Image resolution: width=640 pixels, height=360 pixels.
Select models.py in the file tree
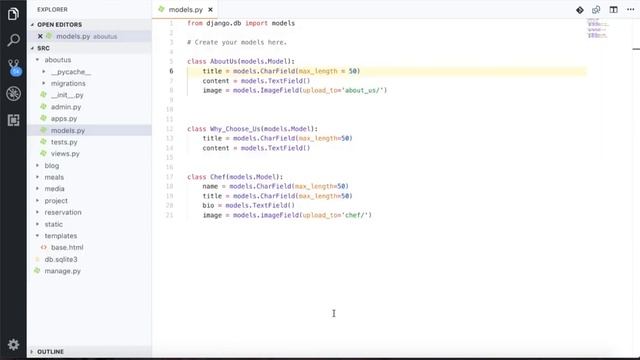pos(68,131)
